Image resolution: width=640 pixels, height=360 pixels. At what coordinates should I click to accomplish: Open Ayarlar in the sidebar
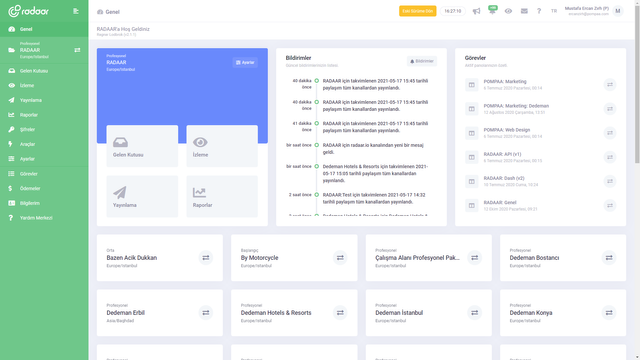tap(44, 159)
